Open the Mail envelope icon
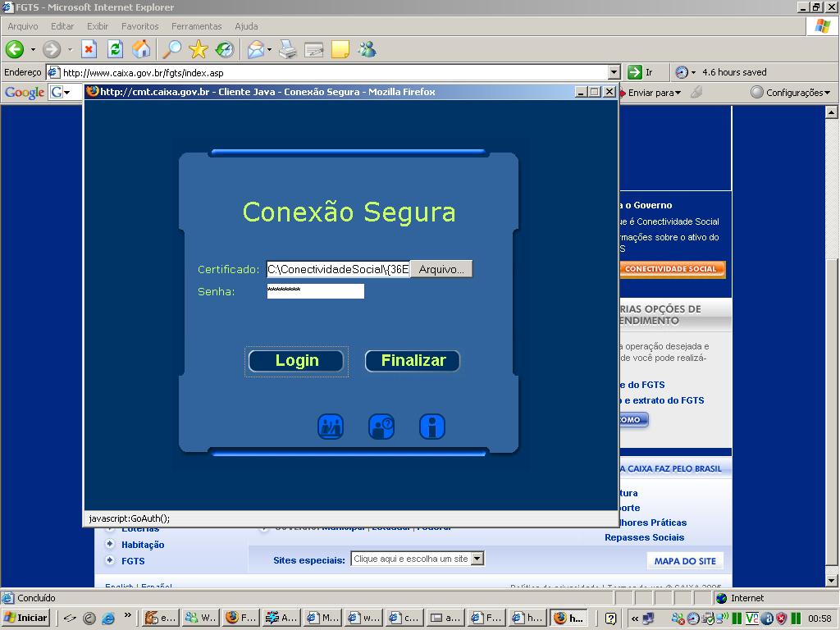This screenshot has width=840, height=630. tap(256, 50)
